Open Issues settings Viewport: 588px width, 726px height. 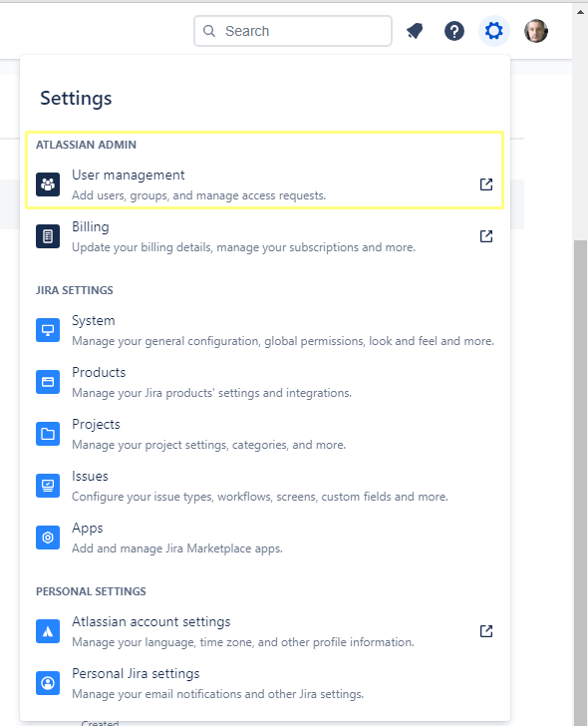(x=265, y=486)
